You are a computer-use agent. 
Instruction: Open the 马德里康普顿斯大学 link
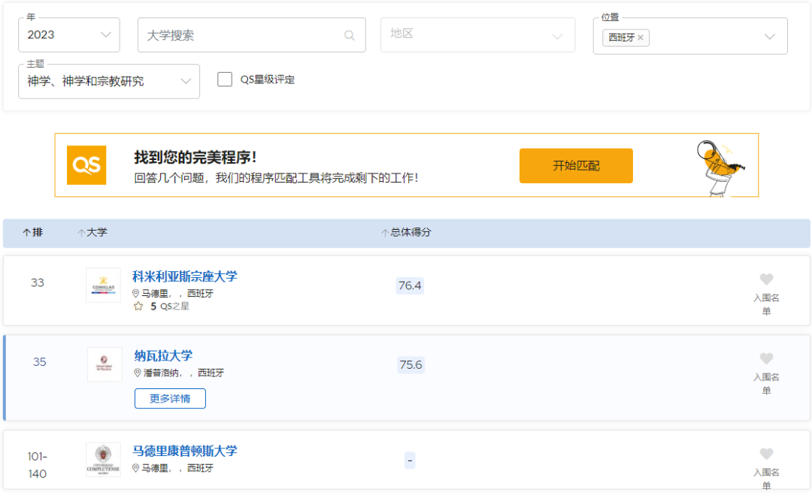185,451
